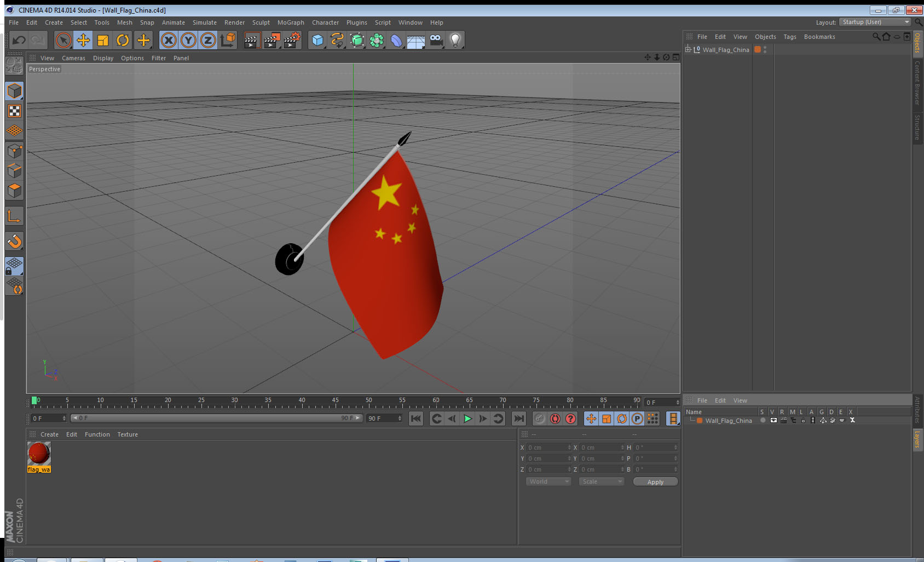Click the green subdivision generator icon
Viewport: 924px width, 562px height.
click(357, 40)
